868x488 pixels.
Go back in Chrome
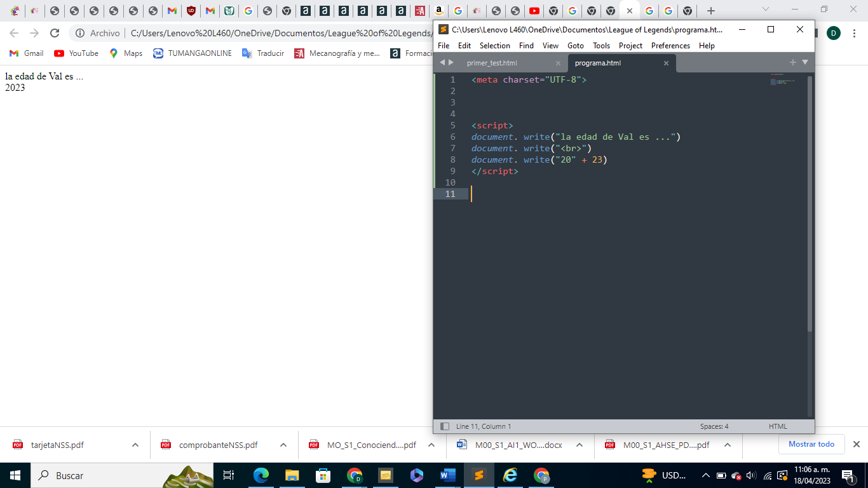pos(13,33)
